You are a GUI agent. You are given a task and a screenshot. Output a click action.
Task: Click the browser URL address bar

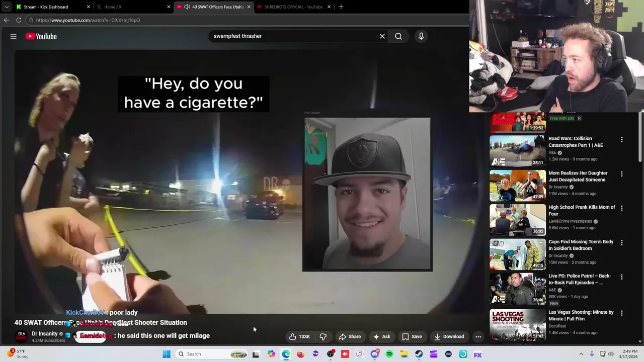(x=247, y=20)
